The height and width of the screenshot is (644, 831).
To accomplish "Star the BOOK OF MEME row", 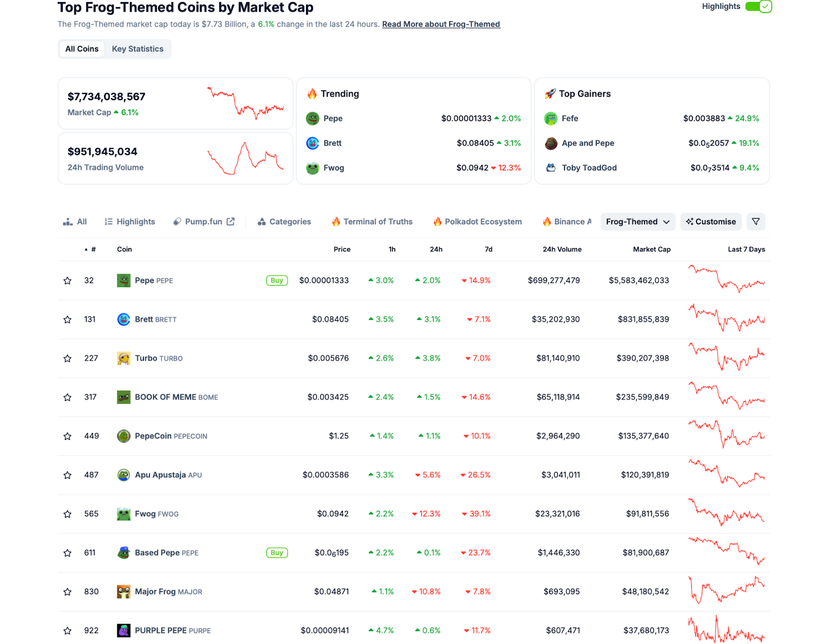I will 68,397.
